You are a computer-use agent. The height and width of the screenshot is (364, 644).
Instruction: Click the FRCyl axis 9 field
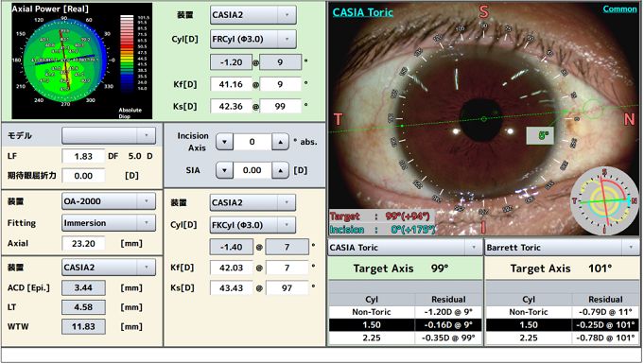click(x=280, y=62)
